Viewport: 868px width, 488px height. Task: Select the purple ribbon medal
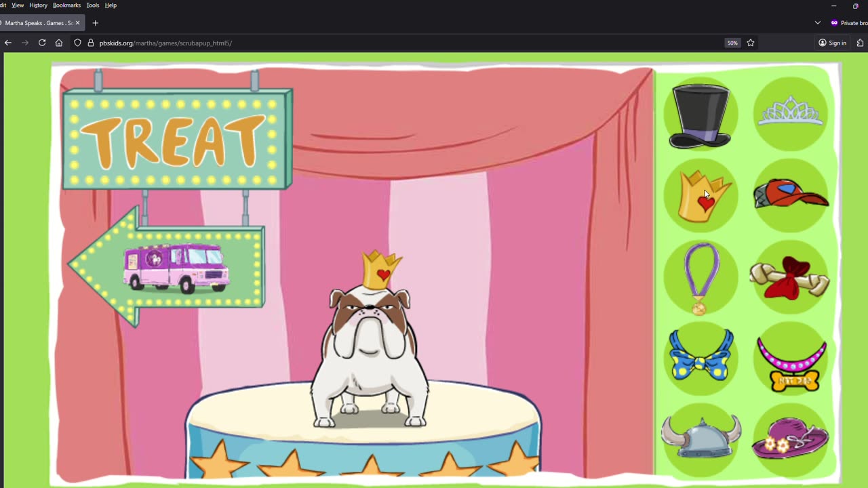tap(701, 279)
